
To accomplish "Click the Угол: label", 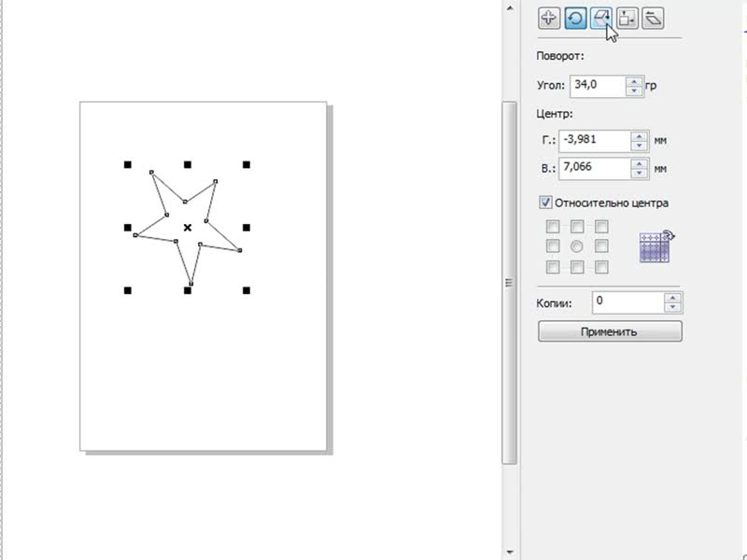I will point(551,86).
